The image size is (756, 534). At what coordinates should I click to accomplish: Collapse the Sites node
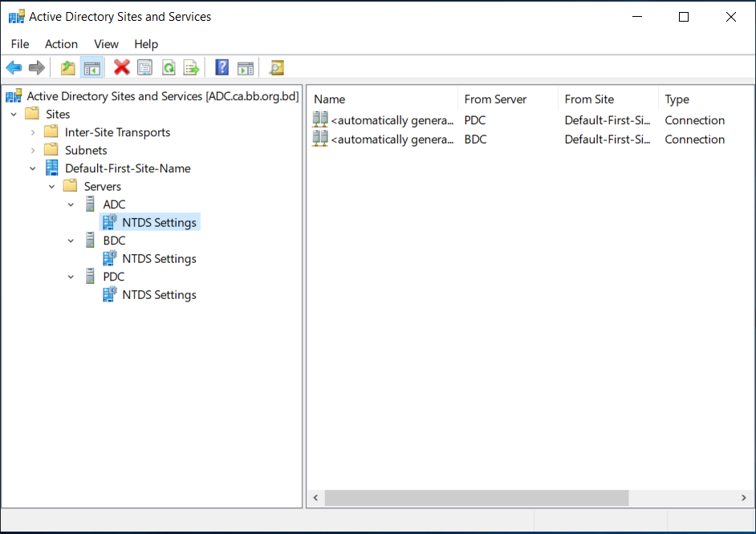tap(14, 114)
